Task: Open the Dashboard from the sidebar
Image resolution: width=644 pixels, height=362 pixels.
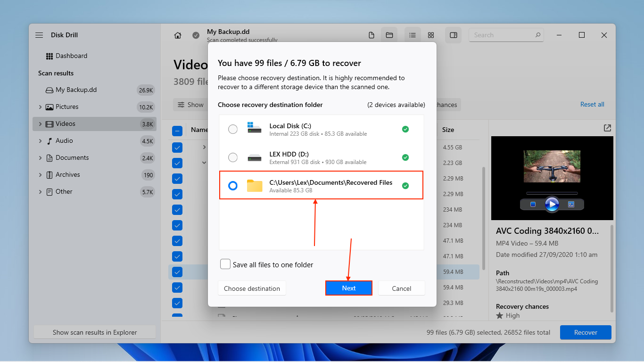Action: (72, 56)
